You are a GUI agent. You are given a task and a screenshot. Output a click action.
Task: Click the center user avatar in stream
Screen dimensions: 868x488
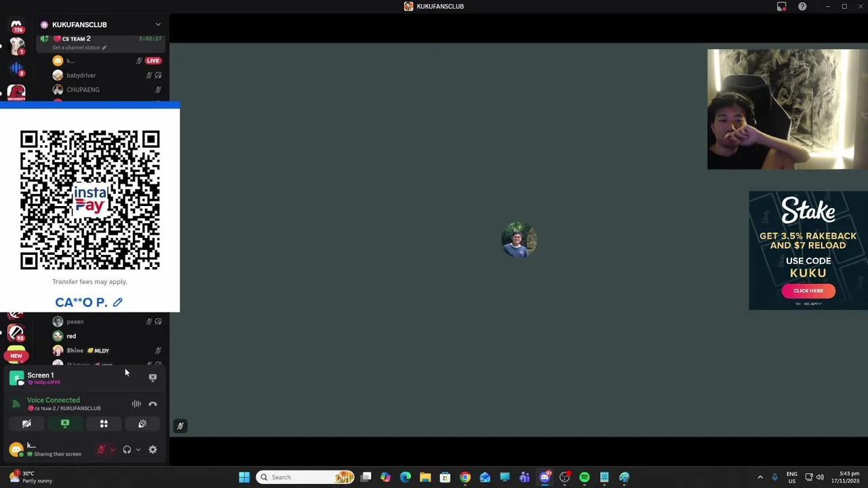click(519, 240)
